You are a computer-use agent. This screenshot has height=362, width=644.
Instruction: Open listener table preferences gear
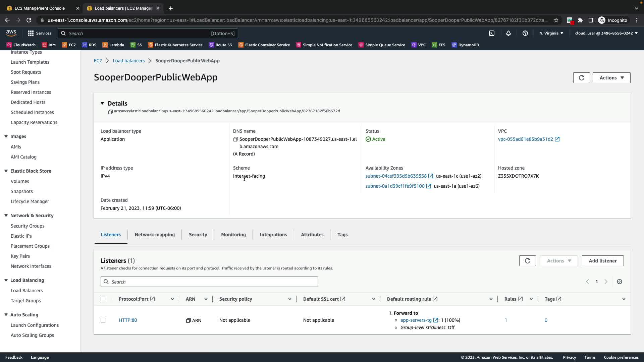click(x=620, y=282)
